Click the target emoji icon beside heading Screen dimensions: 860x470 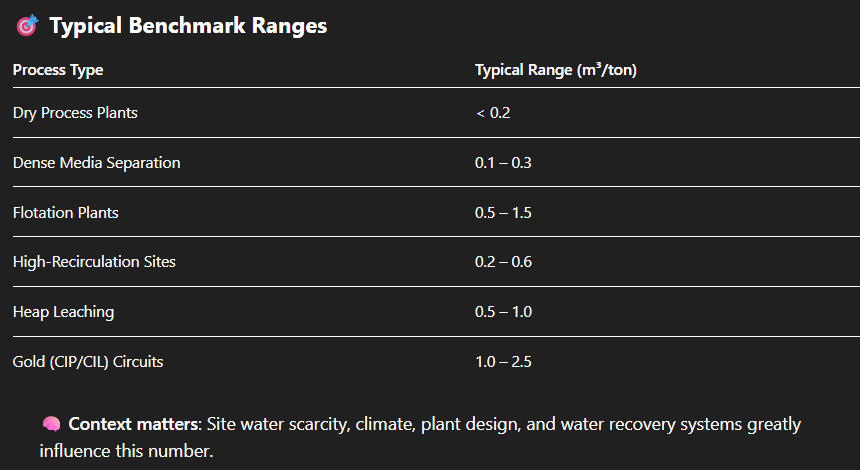(27, 27)
